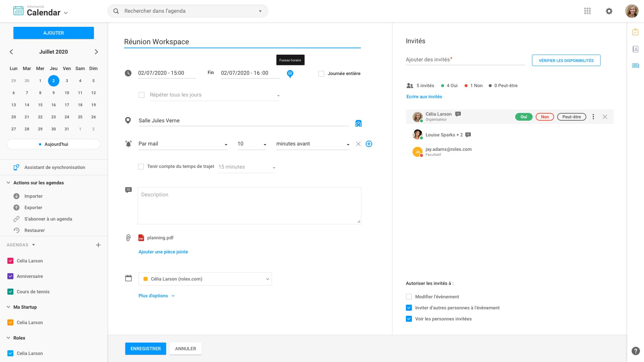Remove the reminder with X icon

click(x=358, y=144)
